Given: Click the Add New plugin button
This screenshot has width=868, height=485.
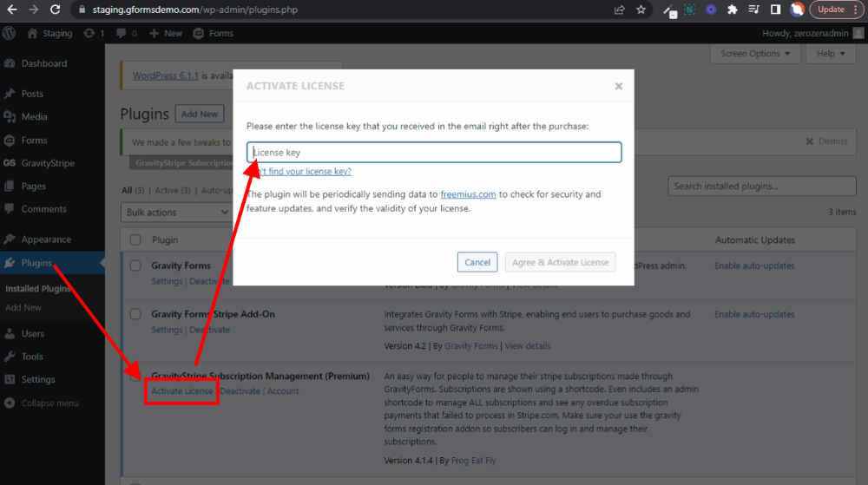Looking at the screenshot, I should pos(200,114).
